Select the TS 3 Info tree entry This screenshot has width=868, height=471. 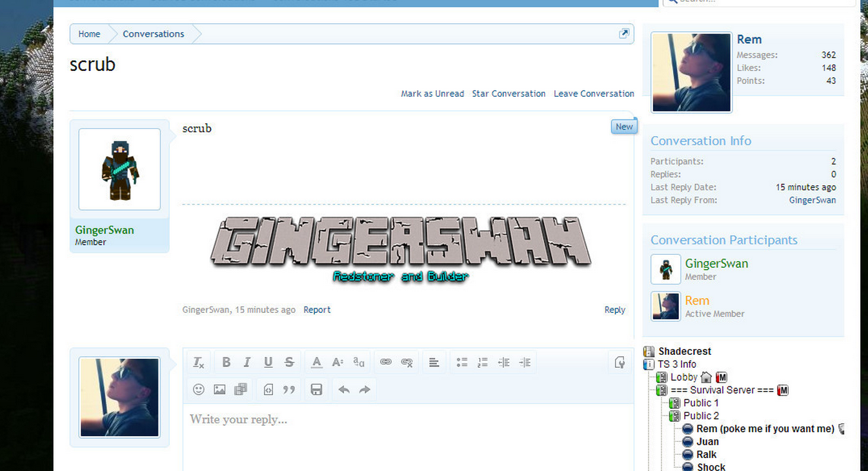coord(677,364)
